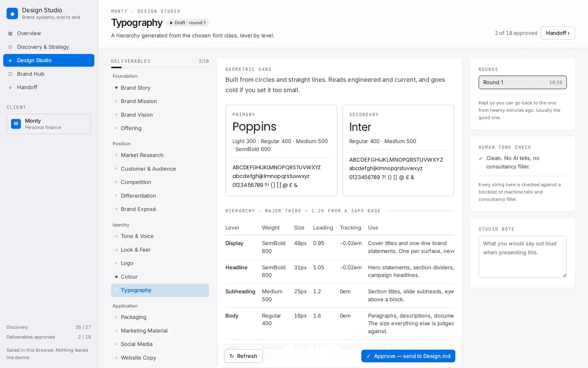Go to Brand Hub
The width and height of the screenshot is (588, 368).
49,74
